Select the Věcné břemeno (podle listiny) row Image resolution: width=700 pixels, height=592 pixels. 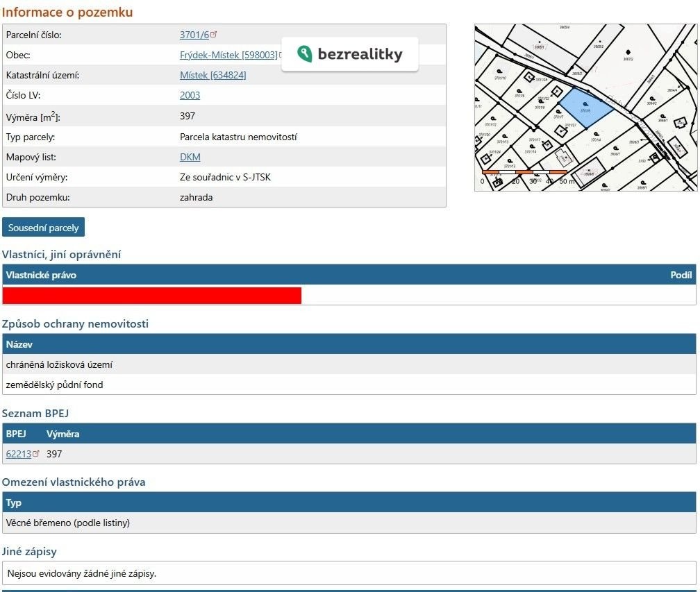pos(349,523)
